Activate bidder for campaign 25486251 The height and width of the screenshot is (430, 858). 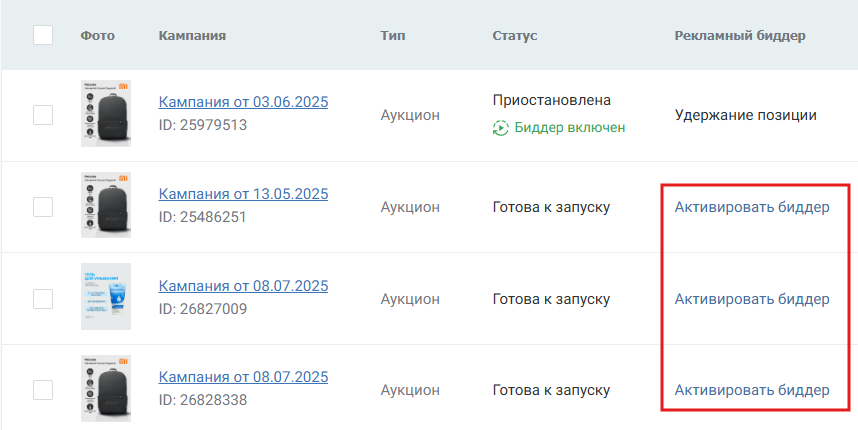(x=752, y=207)
